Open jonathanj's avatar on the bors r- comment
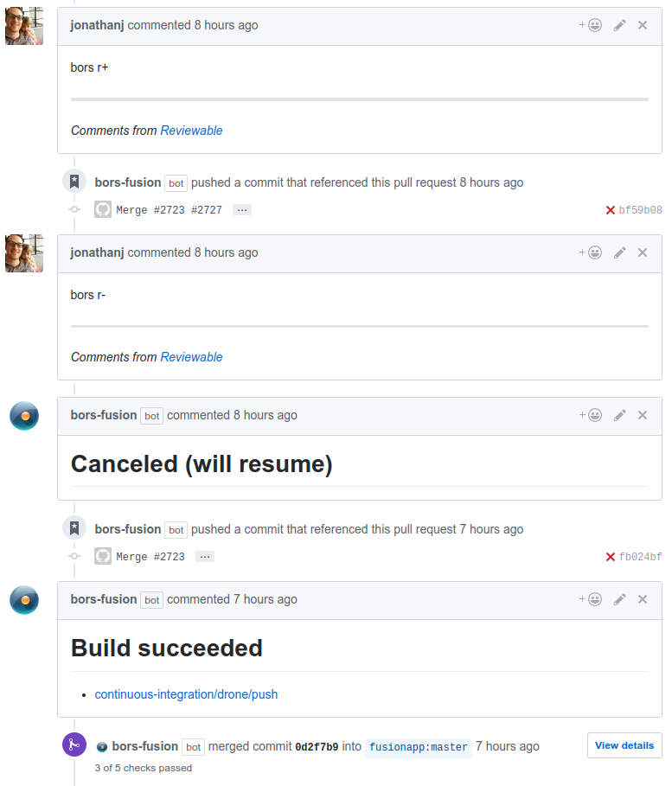The image size is (672, 786). tap(24, 252)
